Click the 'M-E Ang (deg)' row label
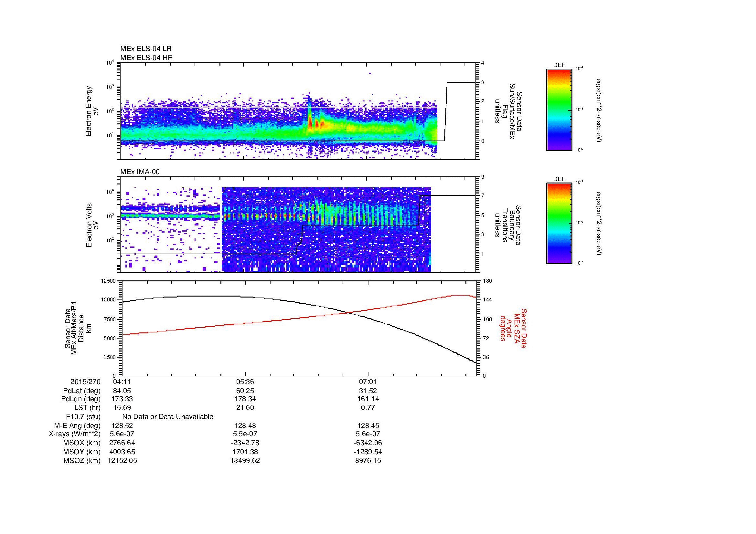The width and height of the screenshot is (756, 534). pos(77,425)
